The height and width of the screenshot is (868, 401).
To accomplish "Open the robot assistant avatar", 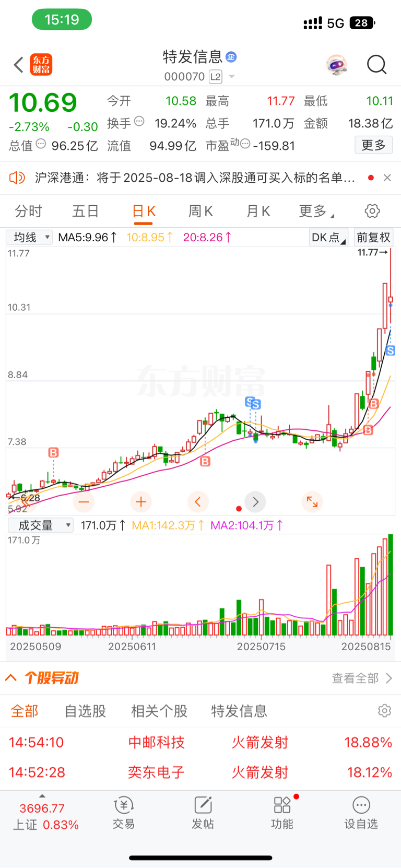I will click(x=337, y=65).
